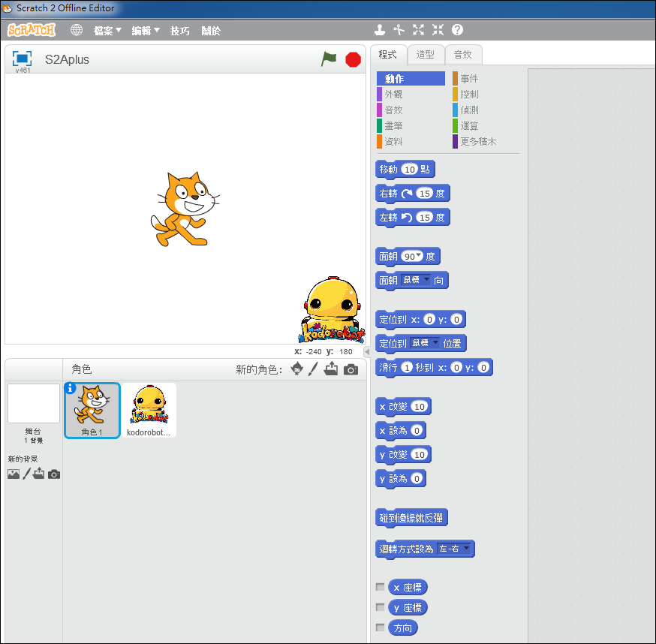Toggle full screen stage mode
The height and width of the screenshot is (644, 656).
click(22, 59)
